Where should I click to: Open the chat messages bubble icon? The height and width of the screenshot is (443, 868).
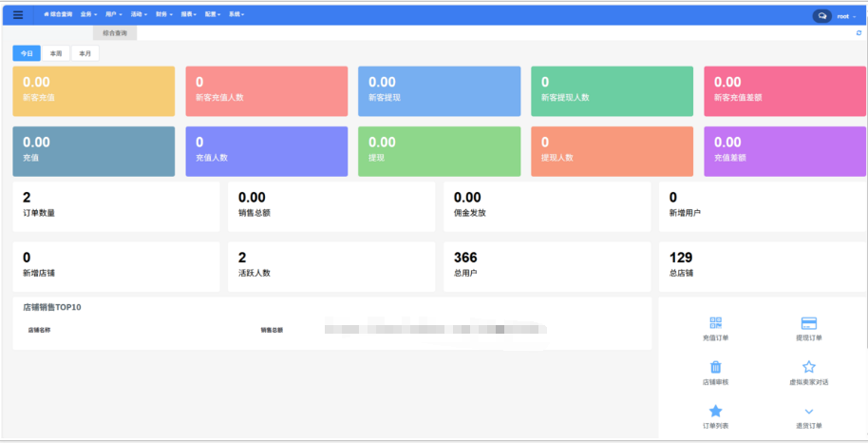coord(821,15)
